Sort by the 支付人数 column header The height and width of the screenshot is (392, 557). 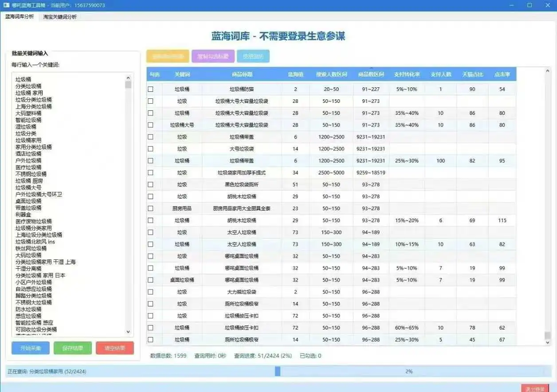coord(440,74)
